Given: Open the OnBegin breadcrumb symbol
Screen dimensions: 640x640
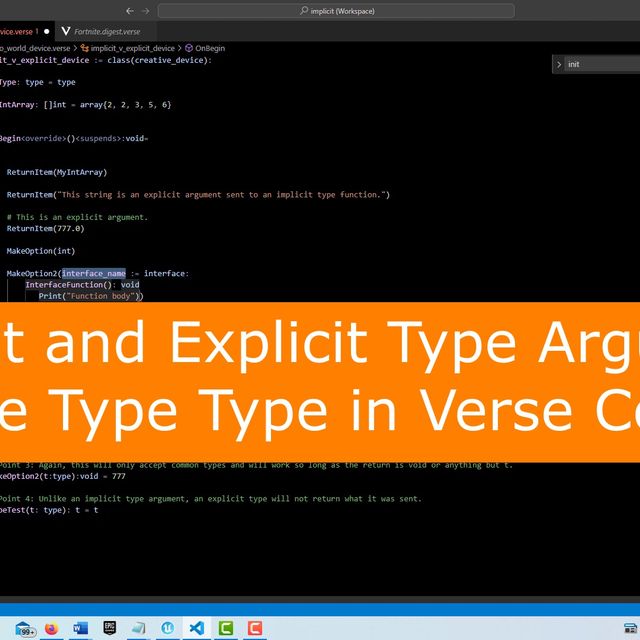Looking at the screenshot, I should pos(205,48).
